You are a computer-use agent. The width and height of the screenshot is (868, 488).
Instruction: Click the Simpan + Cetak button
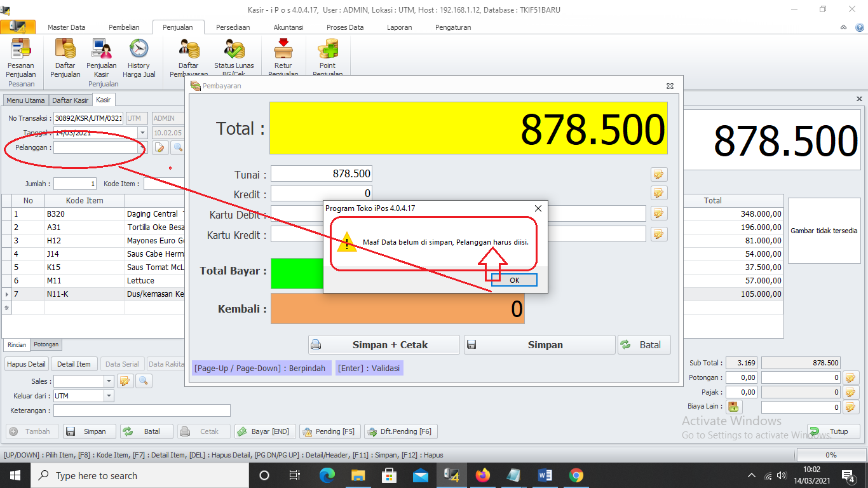click(384, 345)
